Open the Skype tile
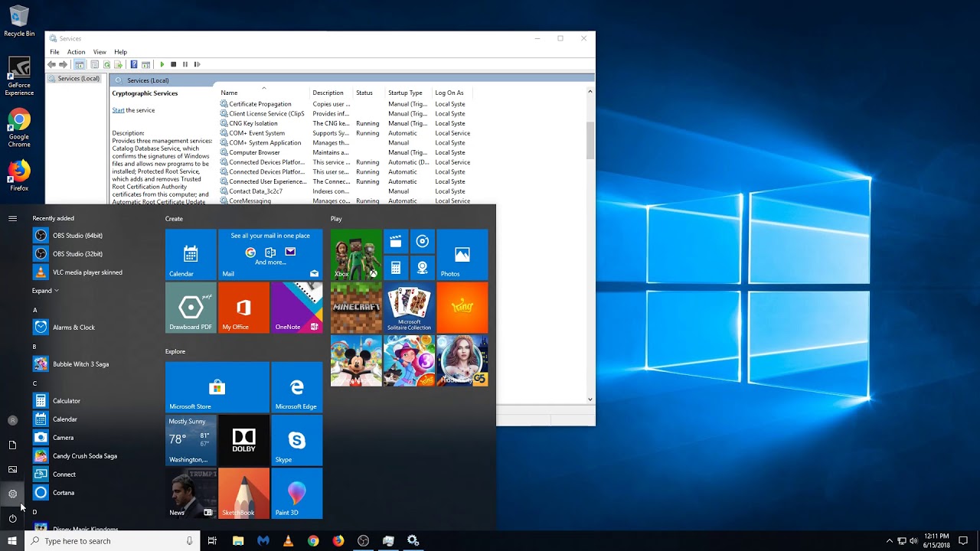The width and height of the screenshot is (980, 551). (297, 440)
